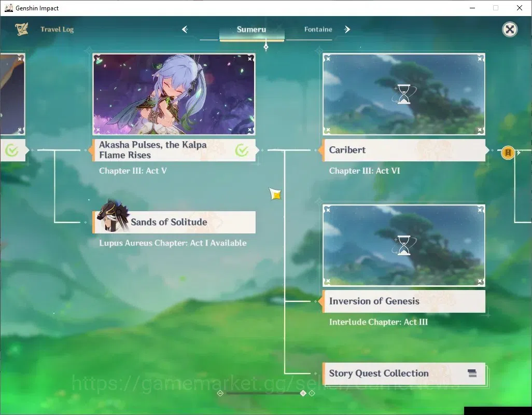Select the Sumeru tab
This screenshot has width=532, height=415.
pos(251,30)
